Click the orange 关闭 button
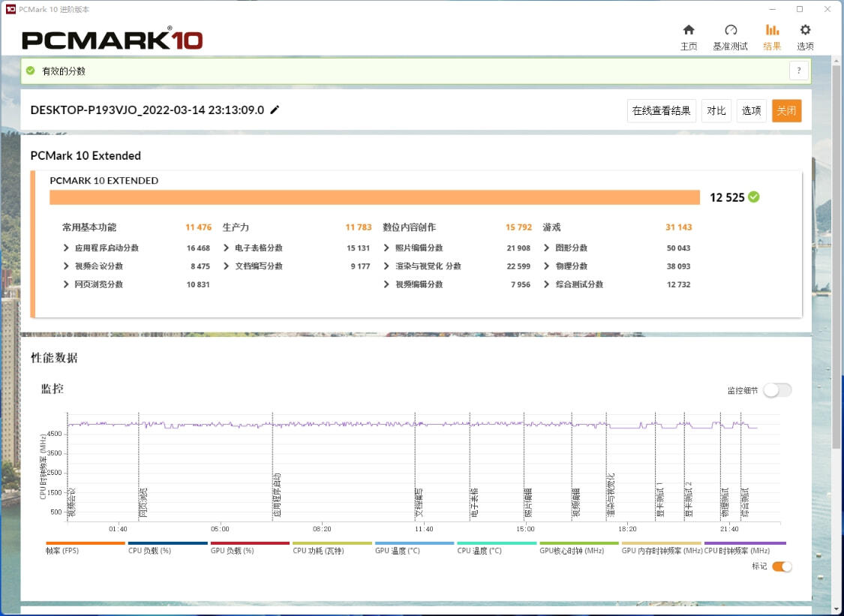The height and width of the screenshot is (616, 844). (786, 111)
